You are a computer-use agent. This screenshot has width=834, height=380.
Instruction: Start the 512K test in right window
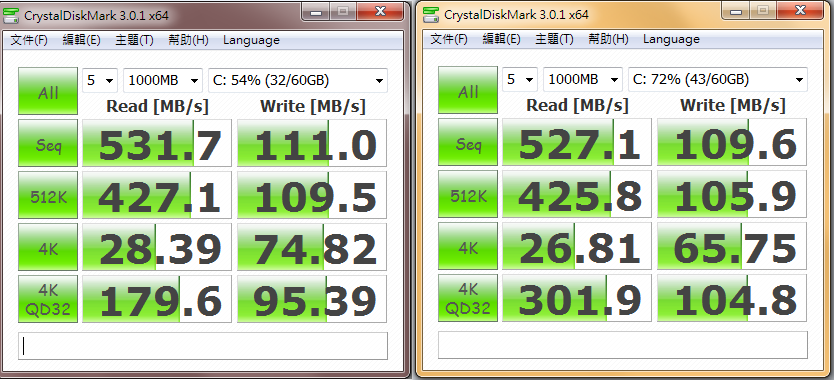[468, 194]
